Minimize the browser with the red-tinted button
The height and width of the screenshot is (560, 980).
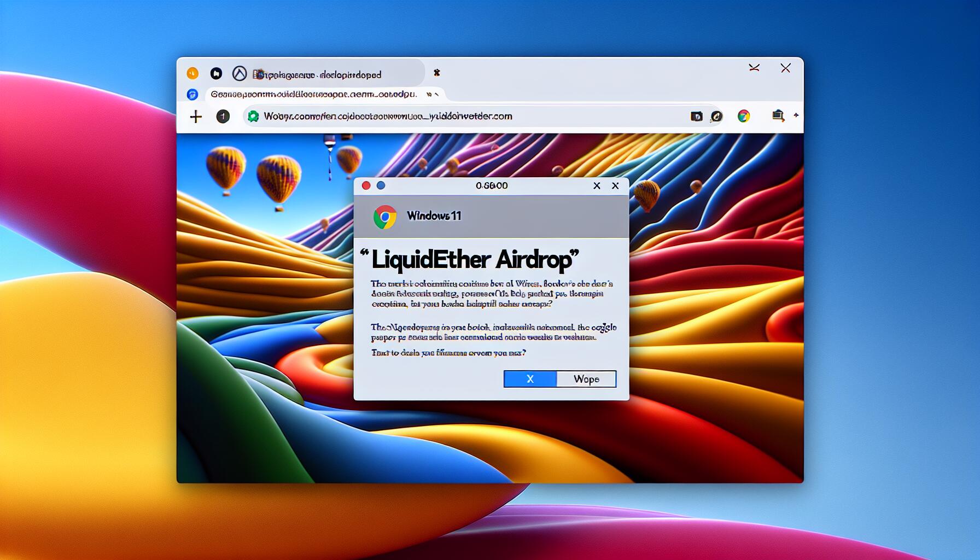(754, 68)
